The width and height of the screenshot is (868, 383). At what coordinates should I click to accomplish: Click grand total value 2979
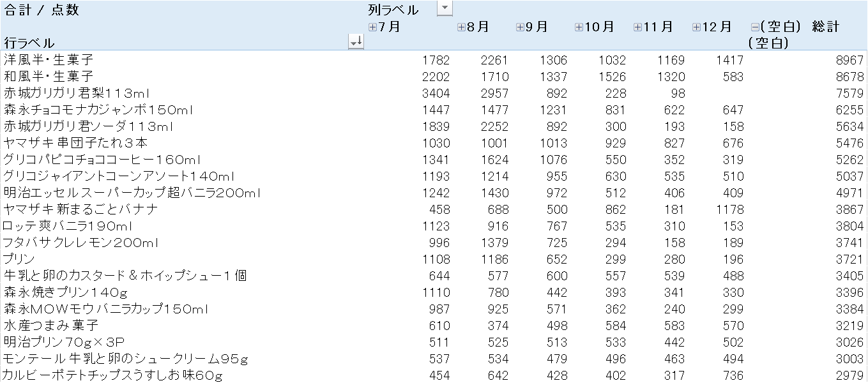coord(850,375)
